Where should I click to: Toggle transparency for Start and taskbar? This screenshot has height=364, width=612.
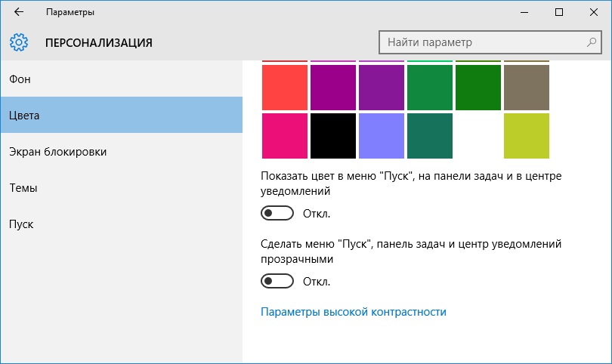point(277,281)
